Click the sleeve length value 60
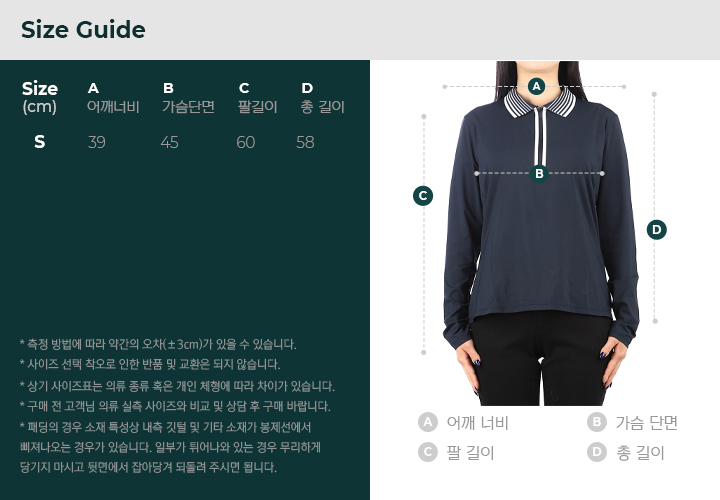 coord(246,142)
